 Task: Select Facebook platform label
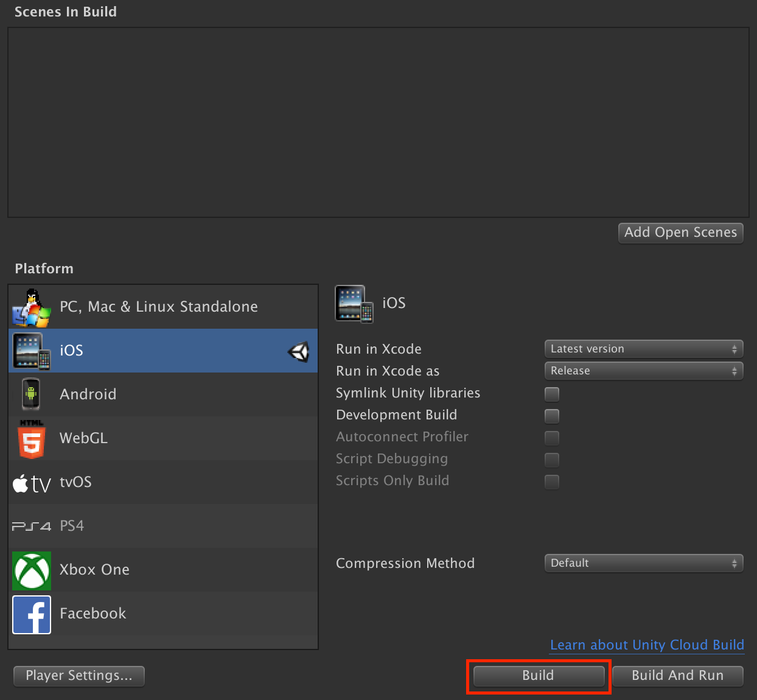(x=92, y=614)
